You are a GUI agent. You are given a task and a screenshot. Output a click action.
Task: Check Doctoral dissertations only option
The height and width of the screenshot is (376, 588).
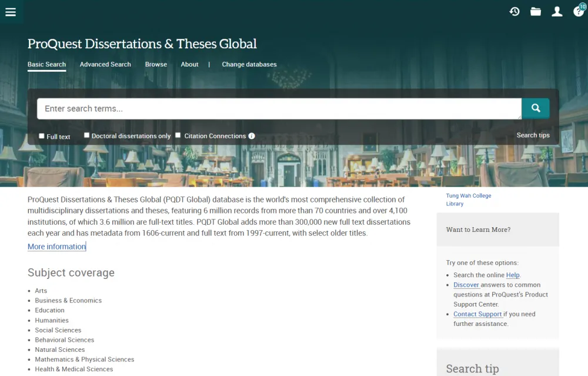tap(86, 135)
